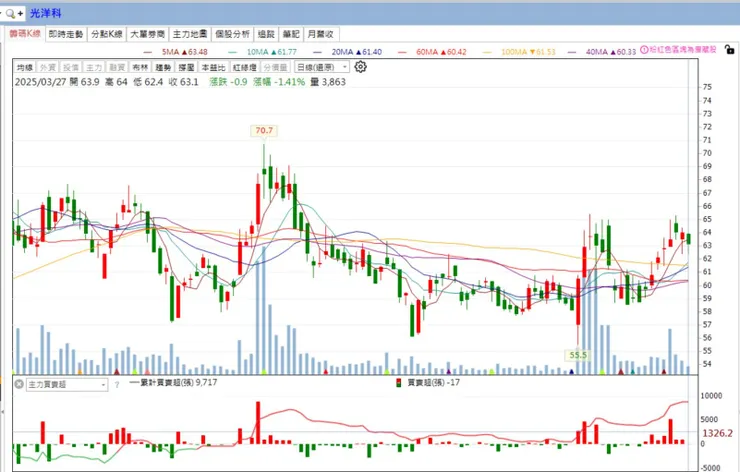Toggle the 布林 bands button

[140, 67]
